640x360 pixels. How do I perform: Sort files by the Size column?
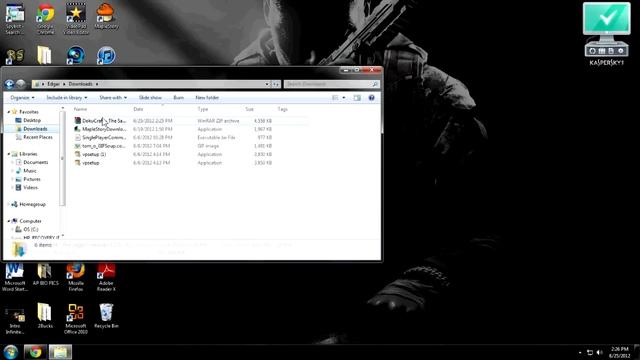[x=249, y=109]
